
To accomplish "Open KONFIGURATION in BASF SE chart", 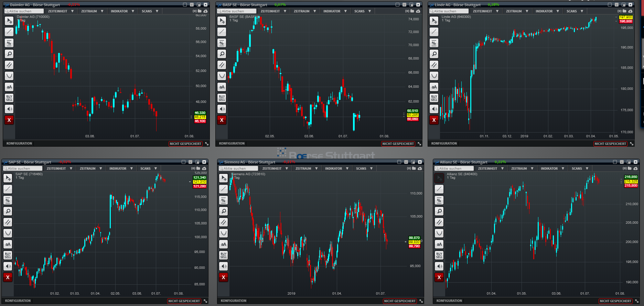I will 232,144.
